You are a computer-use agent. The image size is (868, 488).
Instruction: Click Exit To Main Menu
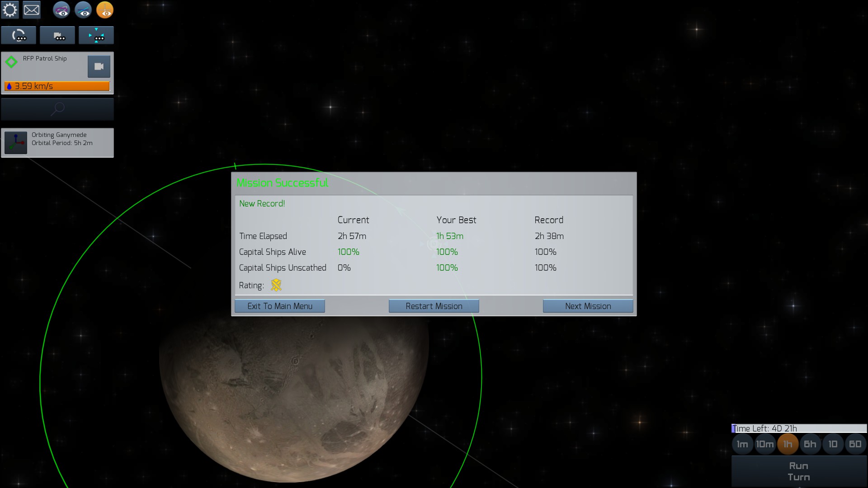click(x=280, y=306)
